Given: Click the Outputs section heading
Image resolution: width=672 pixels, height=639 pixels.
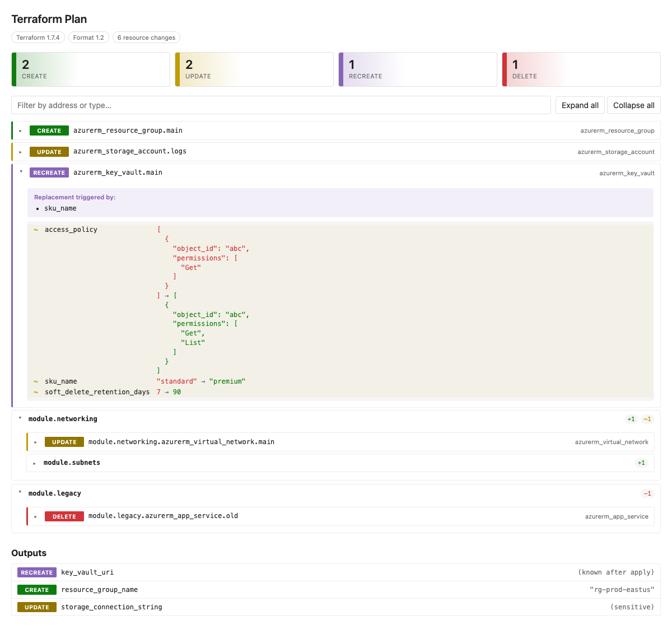Looking at the screenshot, I should click(x=29, y=553).
